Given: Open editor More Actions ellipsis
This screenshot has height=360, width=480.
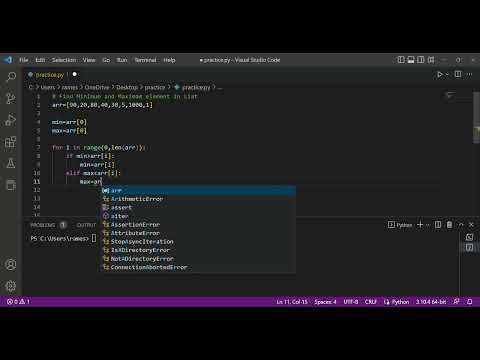Looking at the screenshot, I should click(x=470, y=74).
